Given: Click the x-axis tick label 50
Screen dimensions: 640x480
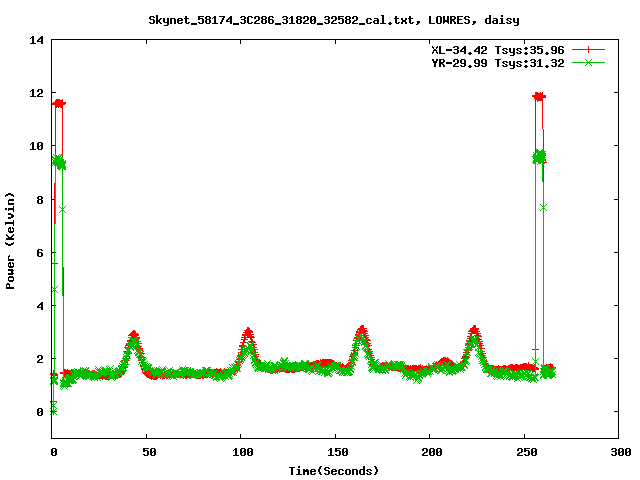Looking at the screenshot, I should [149, 452].
